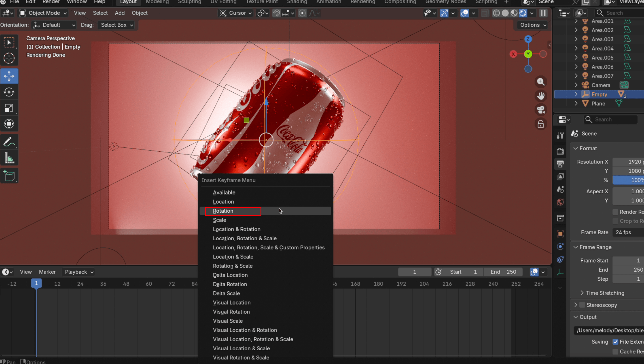Image resolution: width=644 pixels, height=364 pixels.
Task: Select the Scale tool
Action: (x=9, y=108)
